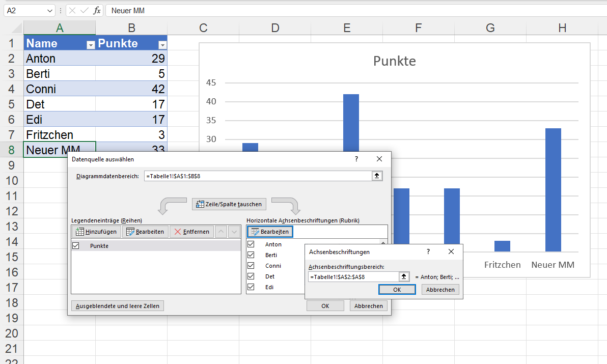Viewport: 607px width, 364px height.
Task: Open help in the Achsenbeschriftungen dialog
Action: tap(428, 251)
